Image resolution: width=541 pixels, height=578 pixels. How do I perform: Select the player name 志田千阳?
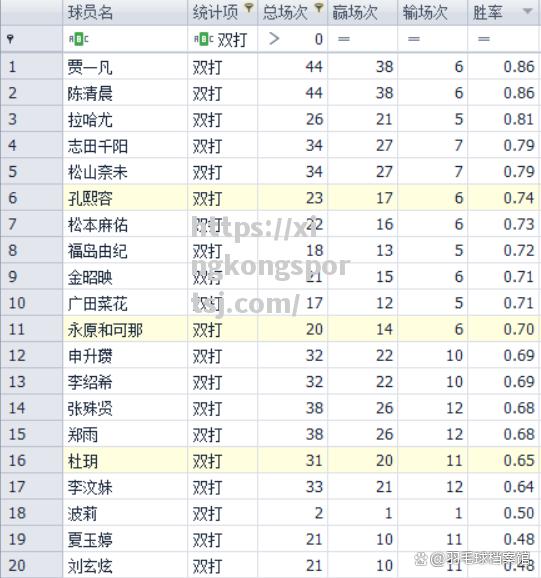click(x=98, y=146)
